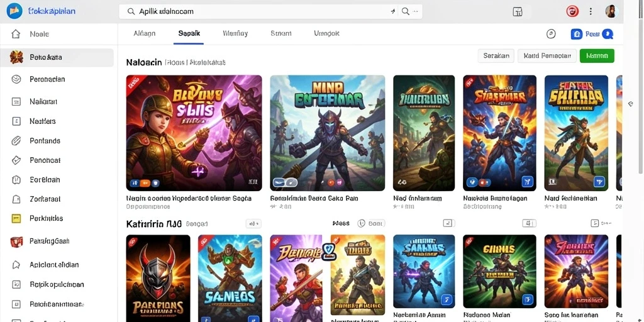Click the user profile avatar

pos(611,11)
